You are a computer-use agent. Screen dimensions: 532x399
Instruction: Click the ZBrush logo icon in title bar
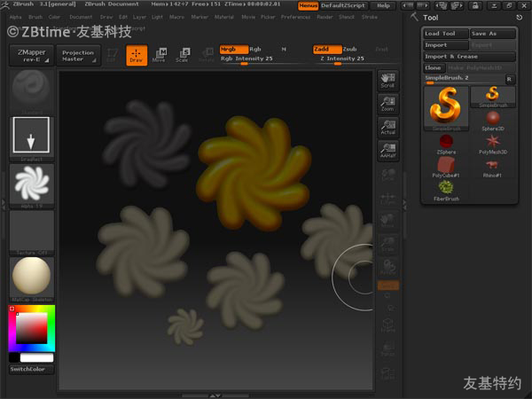tap(5, 4)
